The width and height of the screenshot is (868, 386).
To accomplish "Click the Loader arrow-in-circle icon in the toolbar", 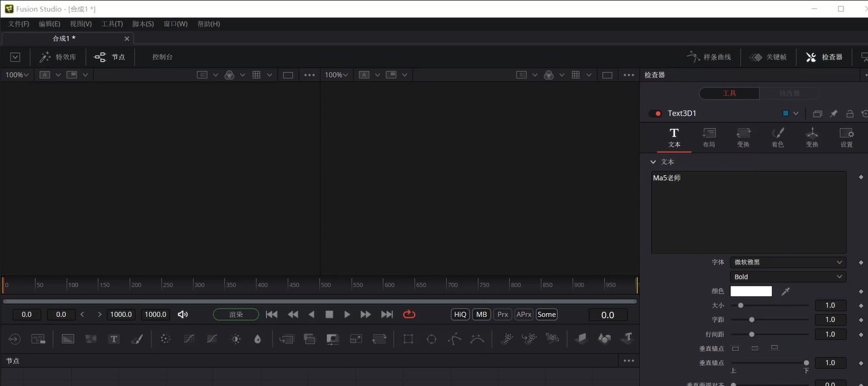I will [14, 339].
